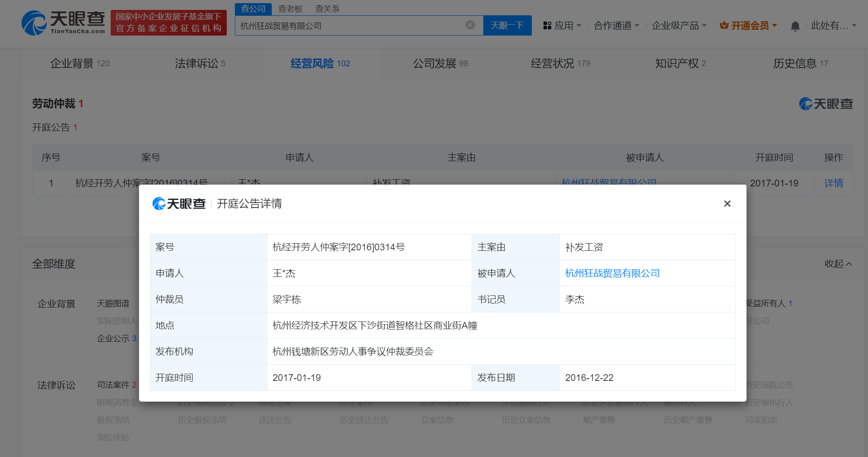The width and height of the screenshot is (868, 457).
Task: Click the TianYanCha logo in header
Action: 63,23
